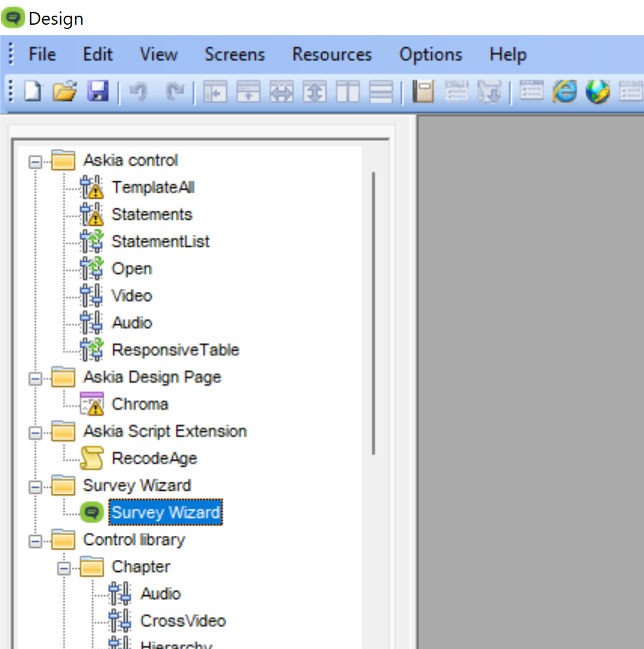Open the Edit menu
The width and height of the screenshot is (644, 649).
coord(98,54)
